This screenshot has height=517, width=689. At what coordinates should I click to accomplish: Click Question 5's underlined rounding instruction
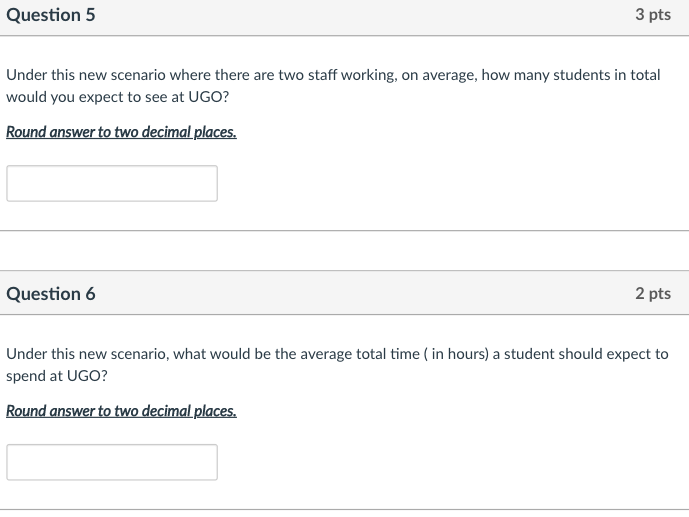coord(121,132)
